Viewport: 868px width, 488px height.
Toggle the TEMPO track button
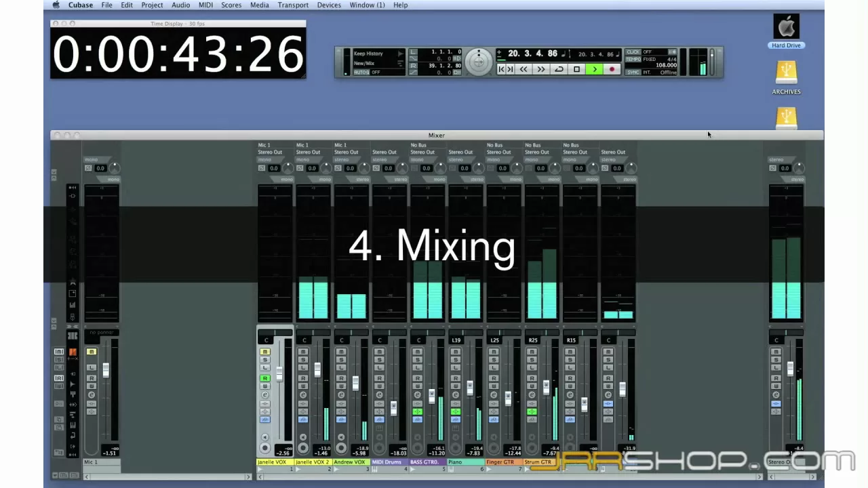[x=633, y=59]
